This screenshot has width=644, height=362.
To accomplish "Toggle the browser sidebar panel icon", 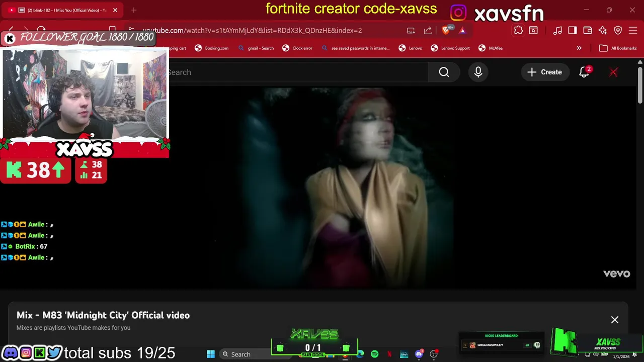I will [573, 31].
